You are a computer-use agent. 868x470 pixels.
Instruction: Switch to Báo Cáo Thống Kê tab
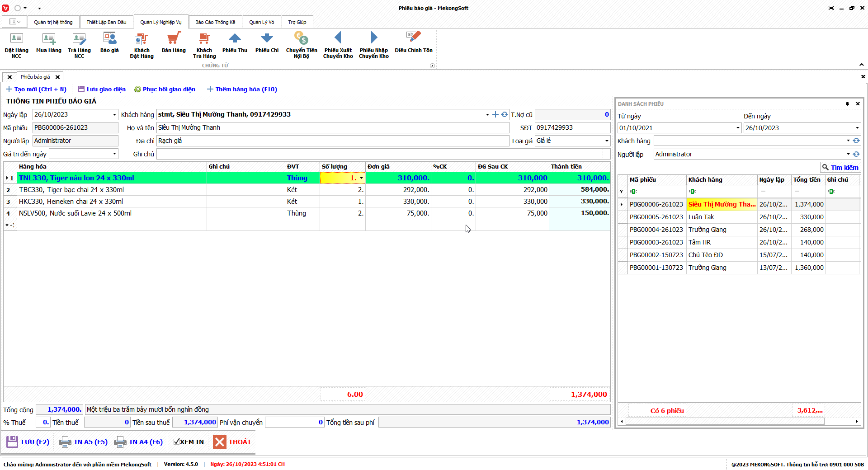pos(215,22)
